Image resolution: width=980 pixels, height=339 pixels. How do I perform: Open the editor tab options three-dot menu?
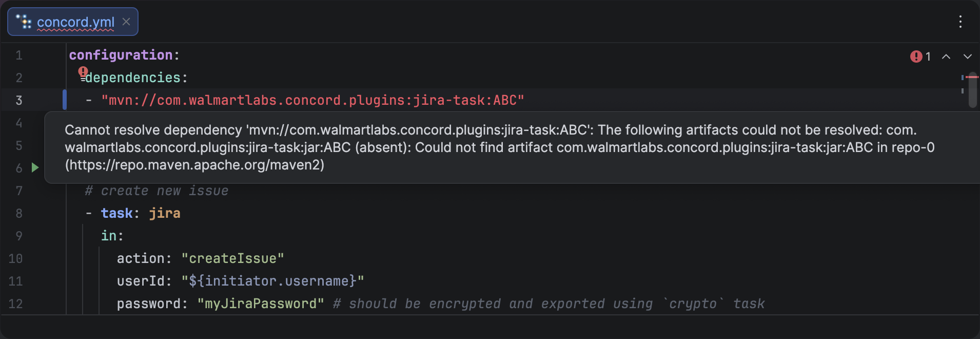coord(961,22)
